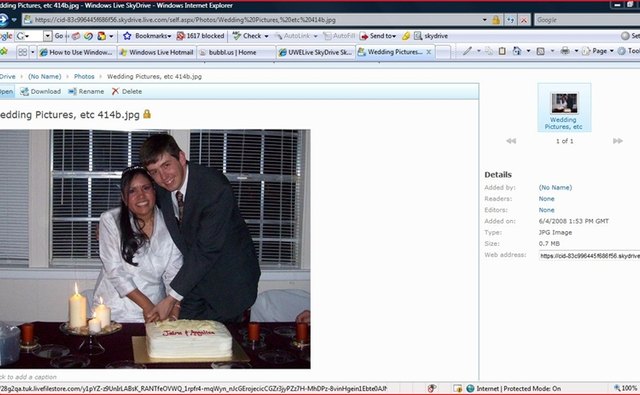
Task: Go to Photos breadcrumb link
Action: [84, 76]
